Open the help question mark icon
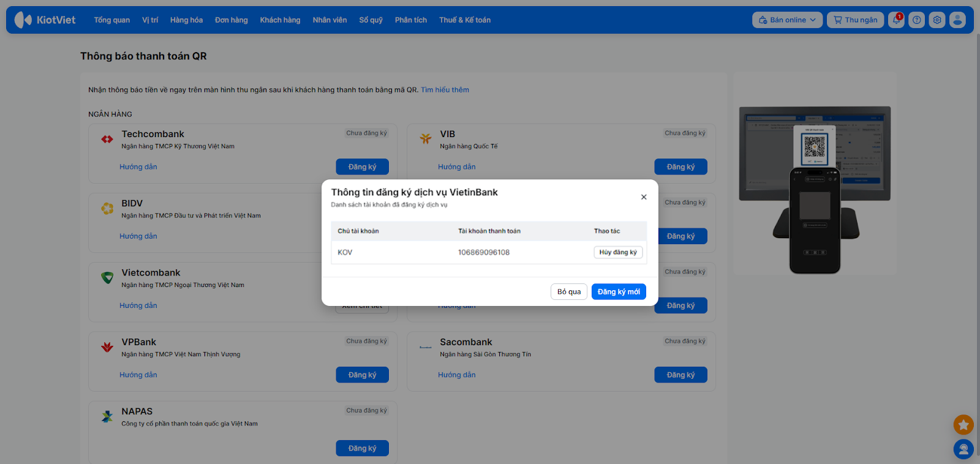The image size is (980, 464). click(x=917, y=20)
